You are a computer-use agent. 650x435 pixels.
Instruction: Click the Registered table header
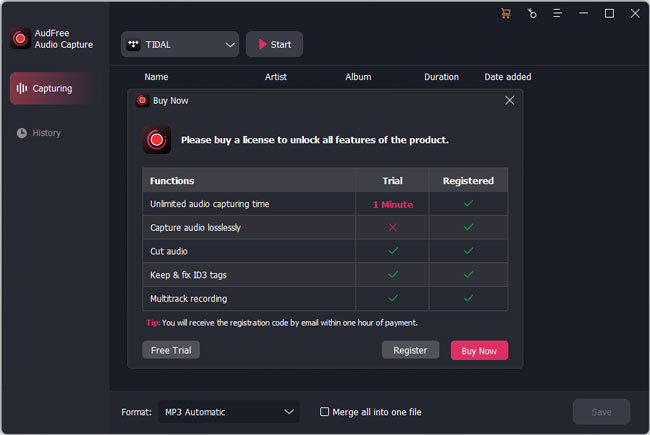(x=468, y=180)
